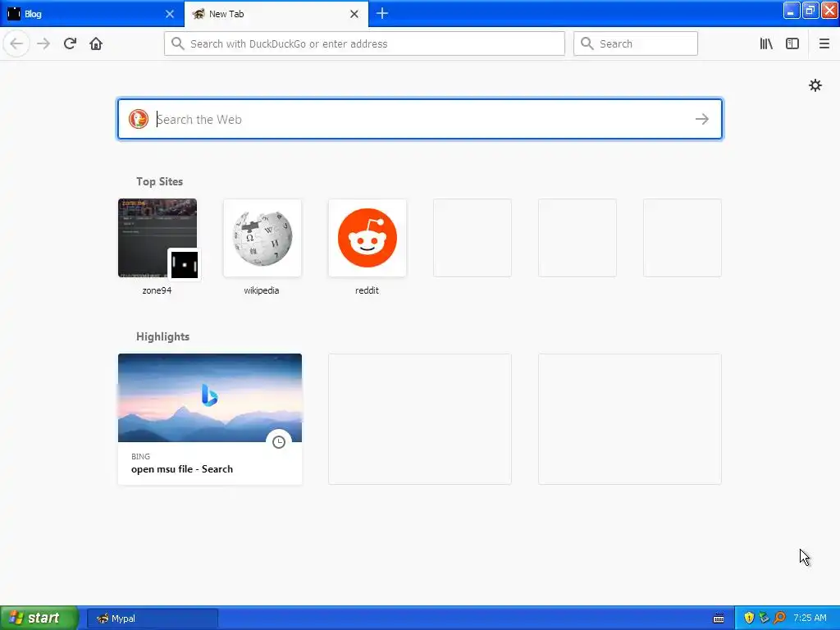
Task: Click the magnifier tray icon
Action: tap(779, 618)
